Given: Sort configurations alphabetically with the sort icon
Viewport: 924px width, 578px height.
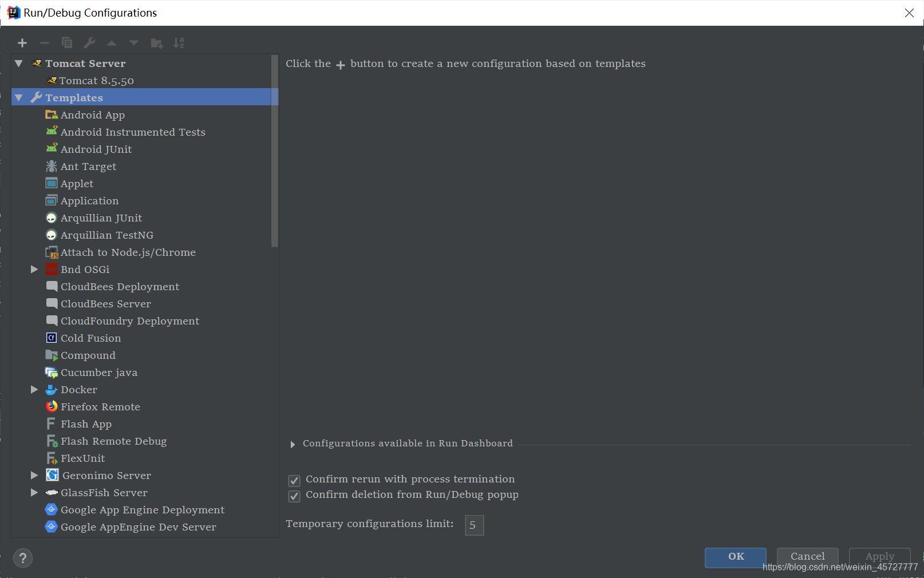Looking at the screenshot, I should (179, 43).
